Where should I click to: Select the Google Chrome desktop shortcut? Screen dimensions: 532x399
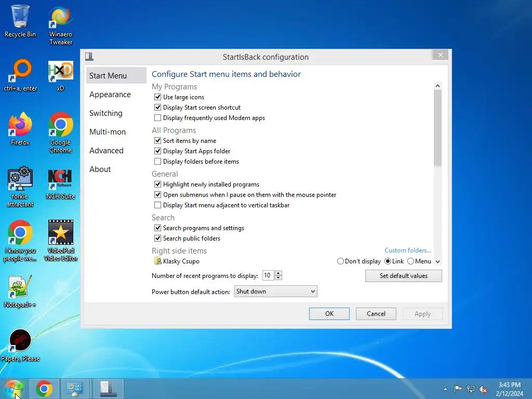[61, 133]
